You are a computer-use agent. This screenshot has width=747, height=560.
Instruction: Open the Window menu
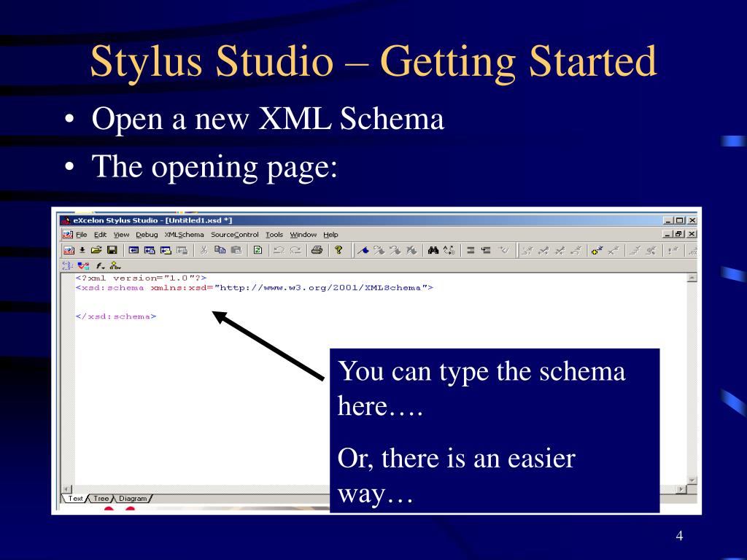pos(303,235)
